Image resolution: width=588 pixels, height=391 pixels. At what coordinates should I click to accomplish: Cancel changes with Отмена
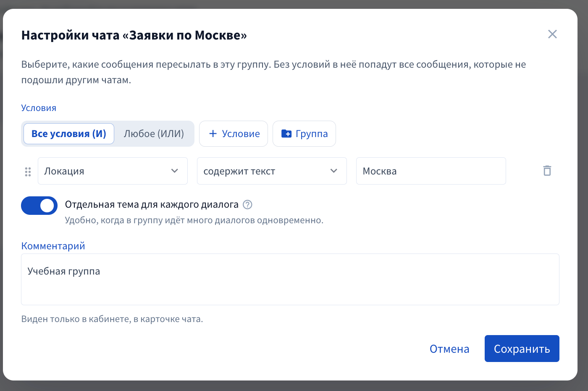point(449,349)
